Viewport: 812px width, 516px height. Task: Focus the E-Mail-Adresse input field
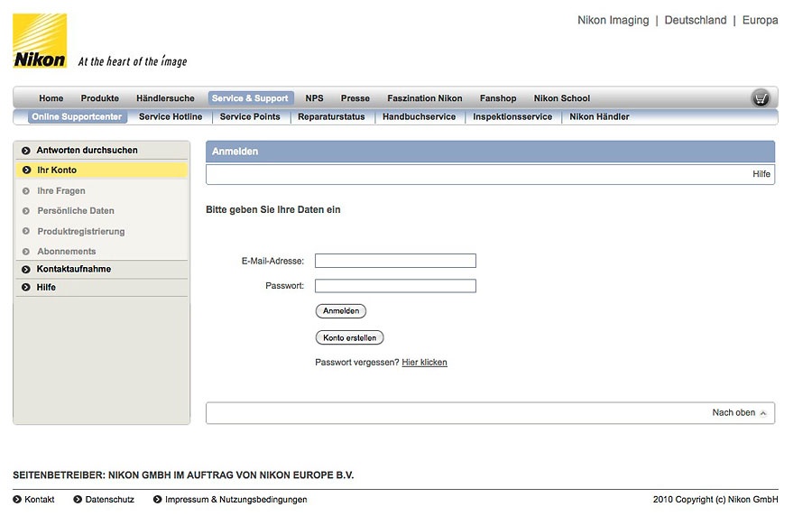[395, 261]
